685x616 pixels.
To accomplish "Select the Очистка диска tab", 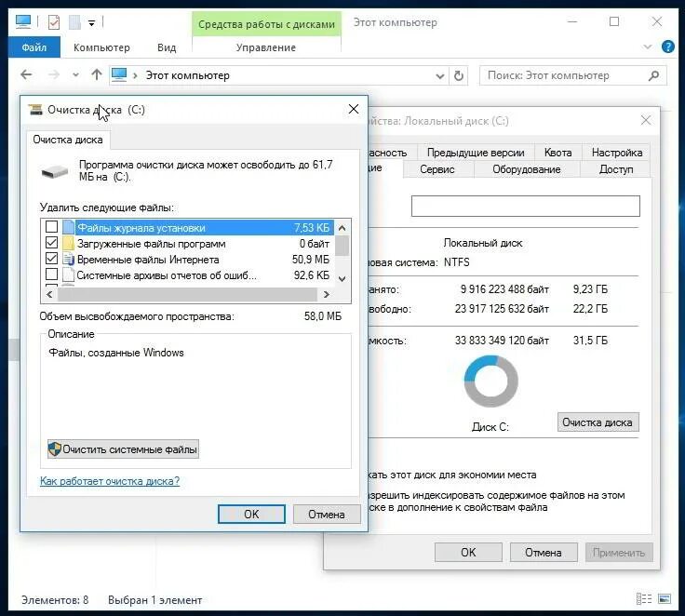I will [x=68, y=140].
